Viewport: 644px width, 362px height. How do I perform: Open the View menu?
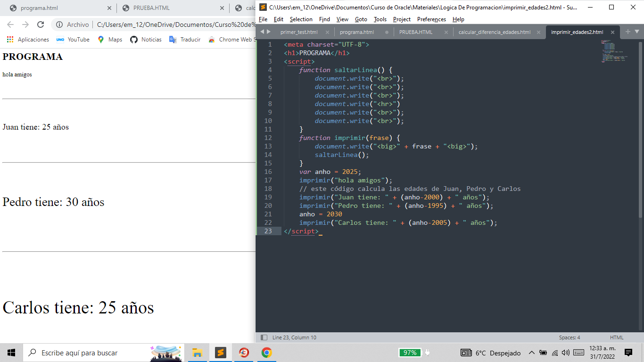click(x=343, y=19)
